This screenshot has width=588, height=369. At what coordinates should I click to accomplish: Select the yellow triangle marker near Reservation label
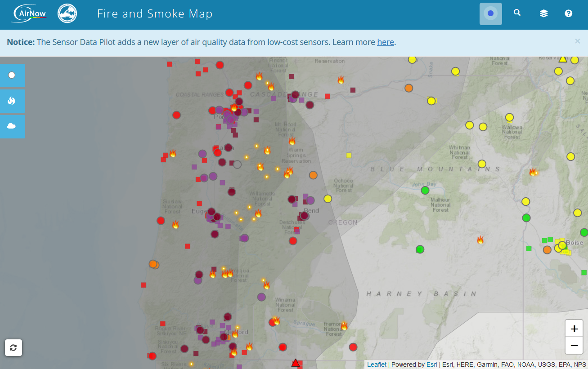[563, 58]
